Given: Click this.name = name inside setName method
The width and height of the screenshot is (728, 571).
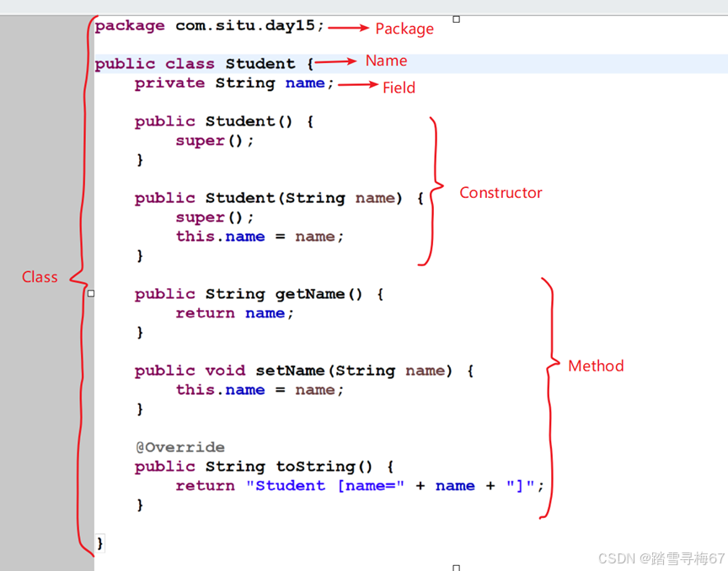Looking at the screenshot, I should tap(260, 390).
